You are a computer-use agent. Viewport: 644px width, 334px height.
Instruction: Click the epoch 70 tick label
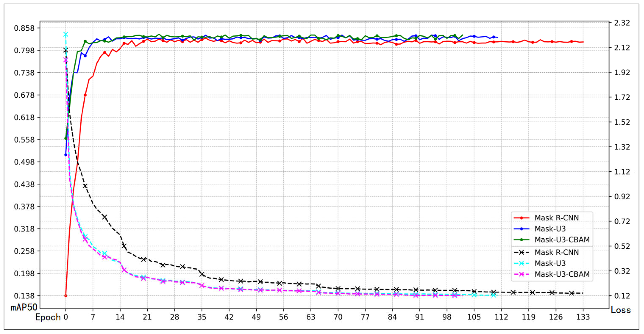pos(338,317)
